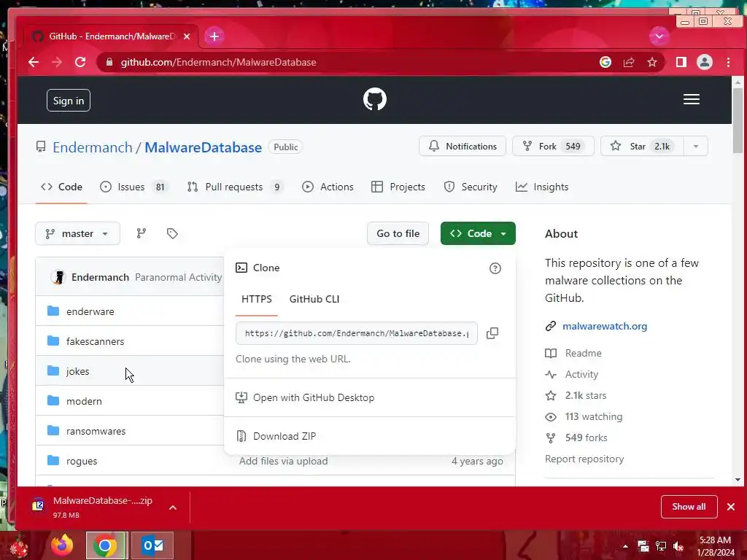
Task: Click the Endermanch commit author avatar
Action: click(58, 277)
